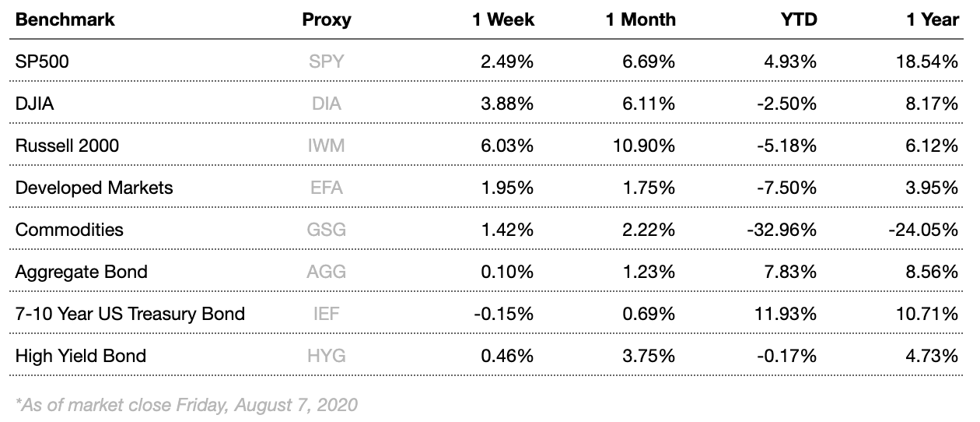Open the AGG proxy ticker
The image size is (980, 422).
coord(326,272)
